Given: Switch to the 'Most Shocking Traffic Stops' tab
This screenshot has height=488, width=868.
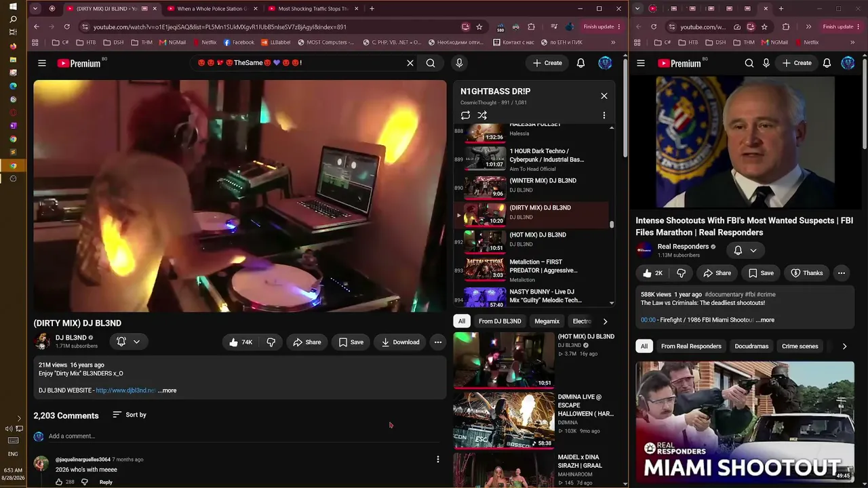Looking at the screenshot, I should 313,9.
